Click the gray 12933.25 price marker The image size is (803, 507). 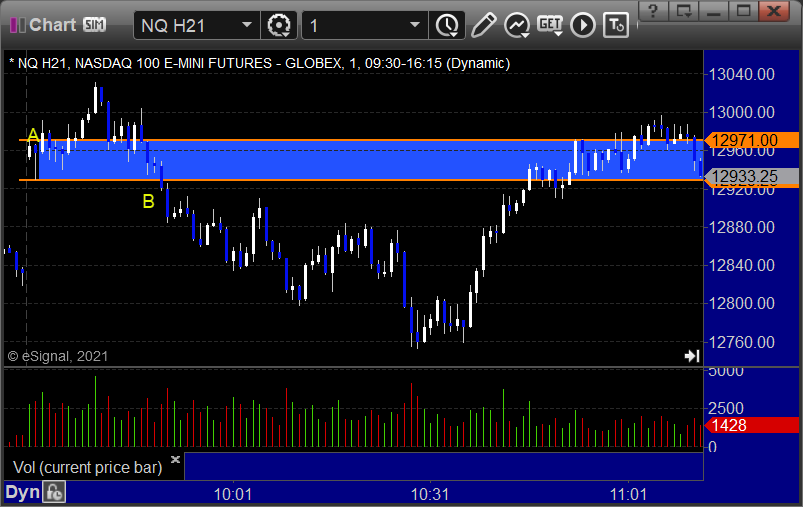tap(751, 177)
